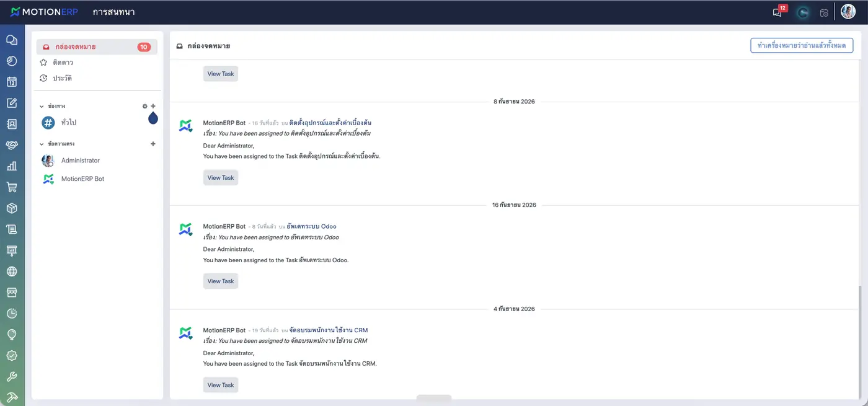
Task: Click the MotionERP logo
Action: coord(44,12)
